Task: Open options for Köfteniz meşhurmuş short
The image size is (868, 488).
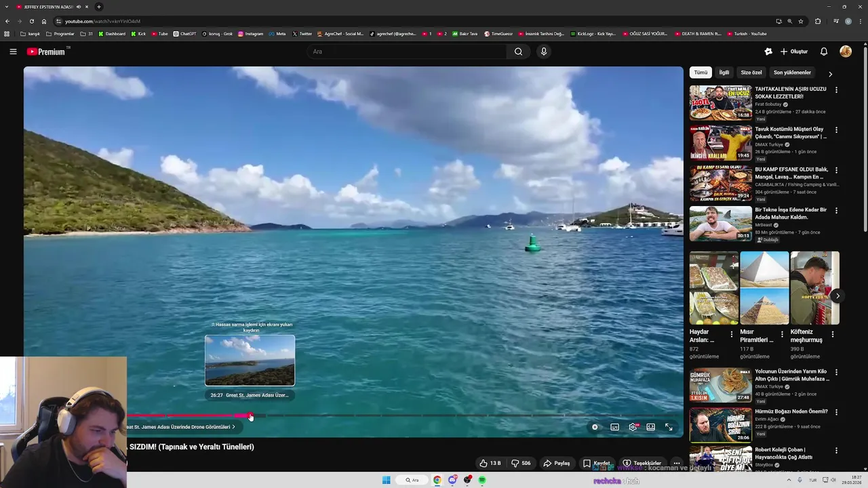Action: pyautogui.click(x=833, y=334)
